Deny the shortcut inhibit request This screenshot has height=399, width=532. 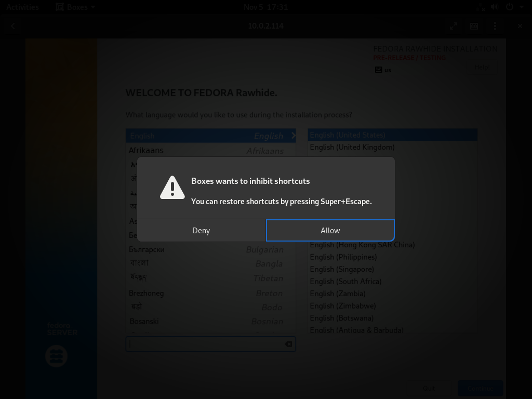(x=201, y=230)
